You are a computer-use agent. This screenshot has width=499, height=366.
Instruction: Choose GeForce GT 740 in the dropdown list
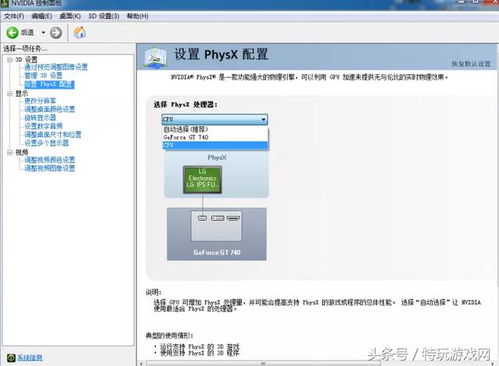click(215, 137)
